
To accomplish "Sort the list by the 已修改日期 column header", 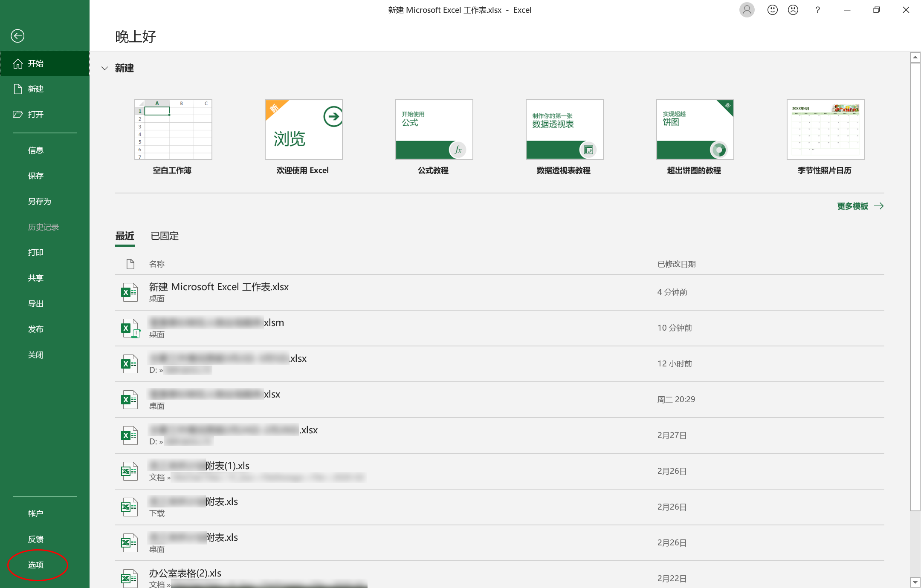I will point(676,264).
